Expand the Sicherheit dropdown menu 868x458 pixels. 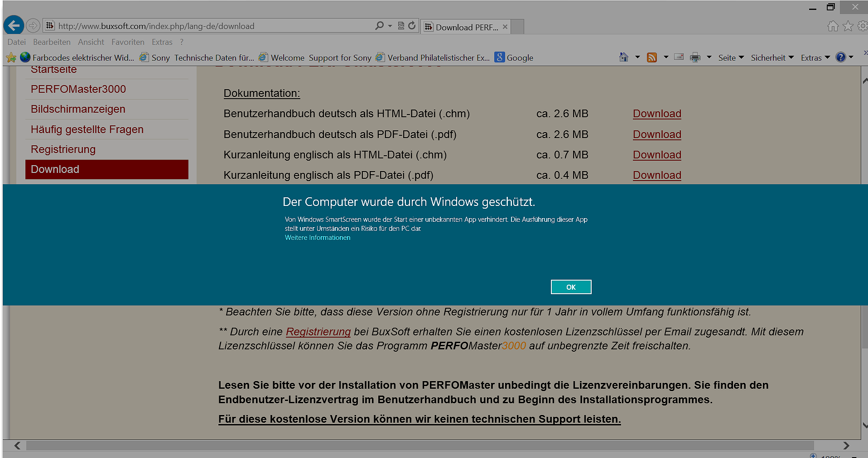coord(772,57)
